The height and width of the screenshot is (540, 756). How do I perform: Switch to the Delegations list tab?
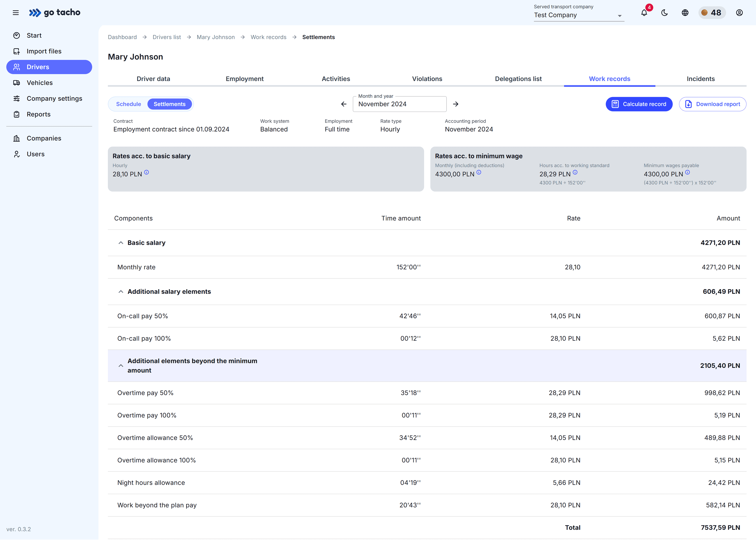[518, 79]
